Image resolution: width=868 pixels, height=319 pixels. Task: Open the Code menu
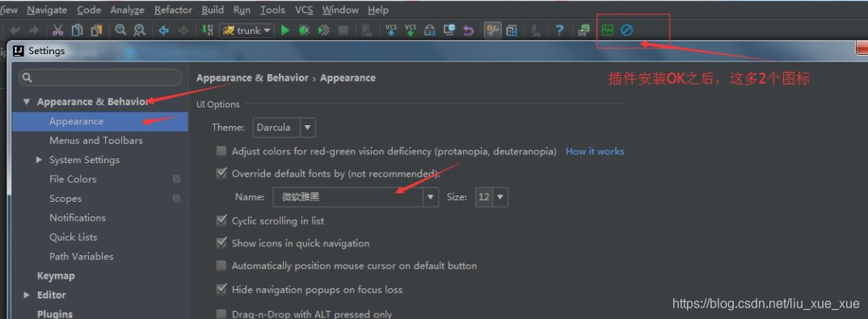[x=89, y=10]
